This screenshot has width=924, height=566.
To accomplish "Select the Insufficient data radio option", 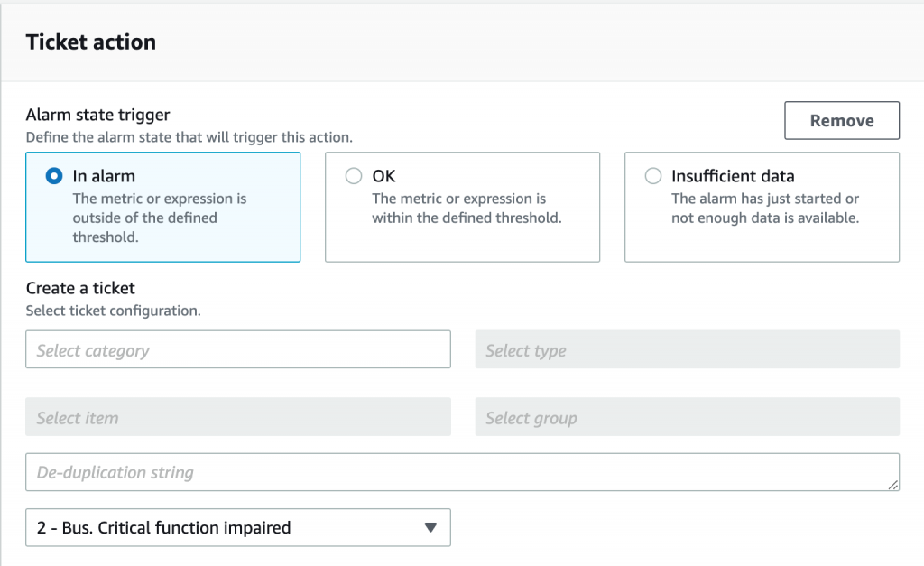I will pyautogui.click(x=653, y=177).
